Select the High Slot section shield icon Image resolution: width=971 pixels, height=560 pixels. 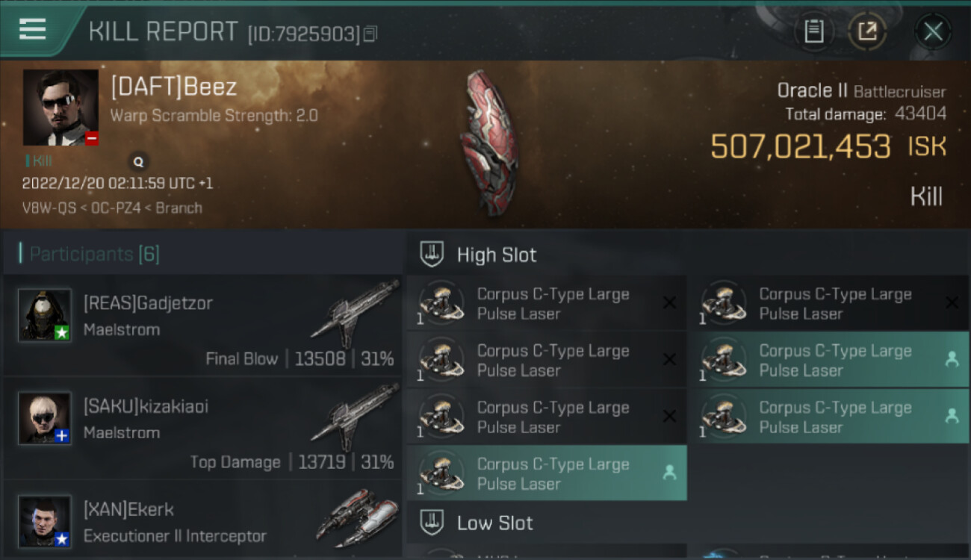(x=432, y=255)
